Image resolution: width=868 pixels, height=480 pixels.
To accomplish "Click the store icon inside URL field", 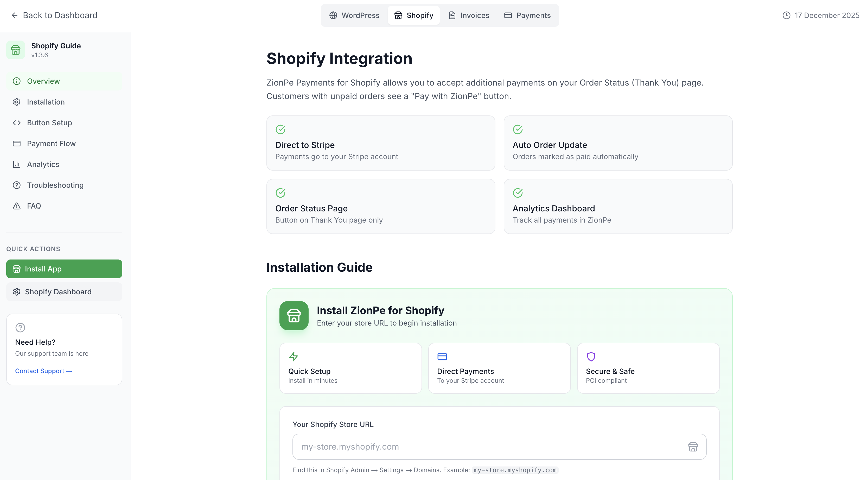I will tap(693, 447).
